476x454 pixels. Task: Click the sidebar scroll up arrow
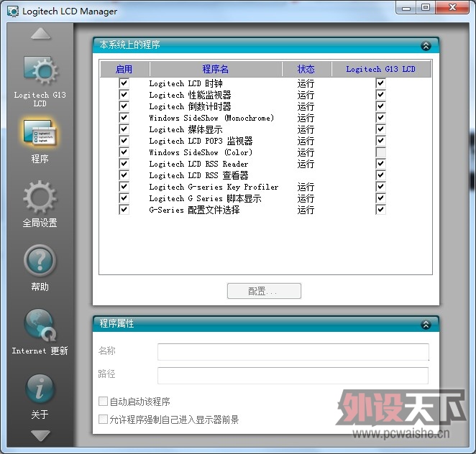[x=40, y=34]
